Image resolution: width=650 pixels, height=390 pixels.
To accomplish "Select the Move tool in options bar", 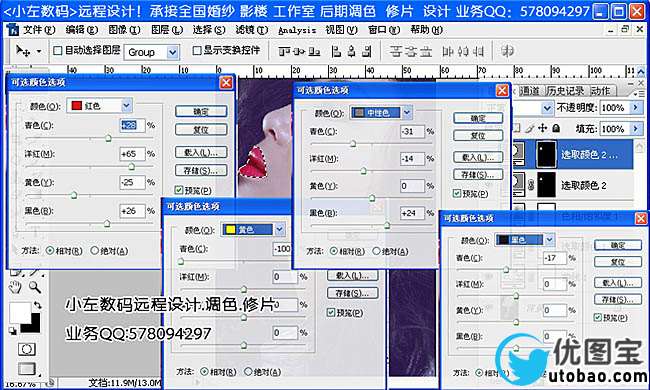I will point(22,51).
